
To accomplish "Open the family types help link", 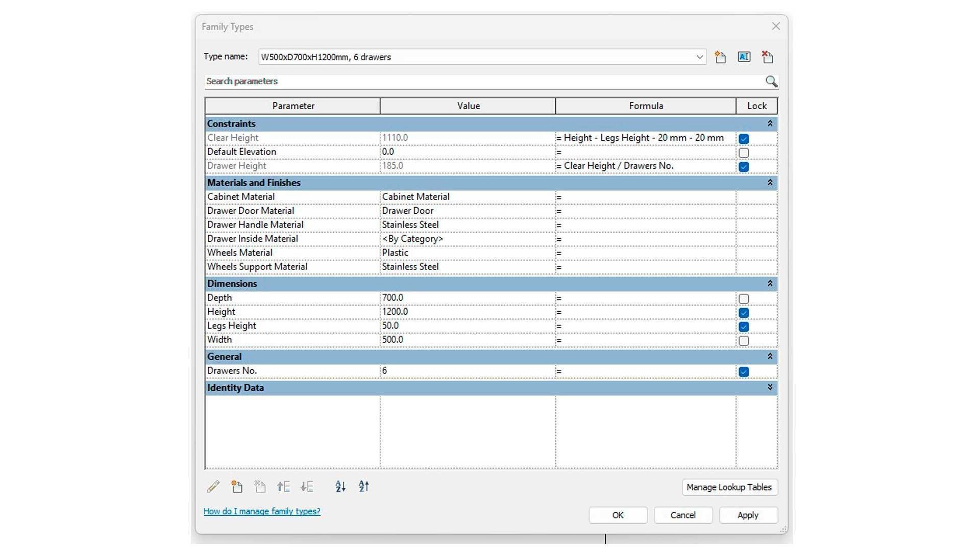I will click(x=262, y=511).
